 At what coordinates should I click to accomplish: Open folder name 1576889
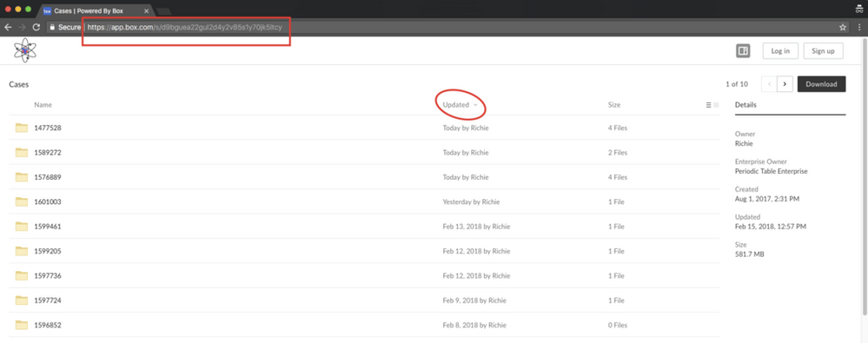coord(48,177)
